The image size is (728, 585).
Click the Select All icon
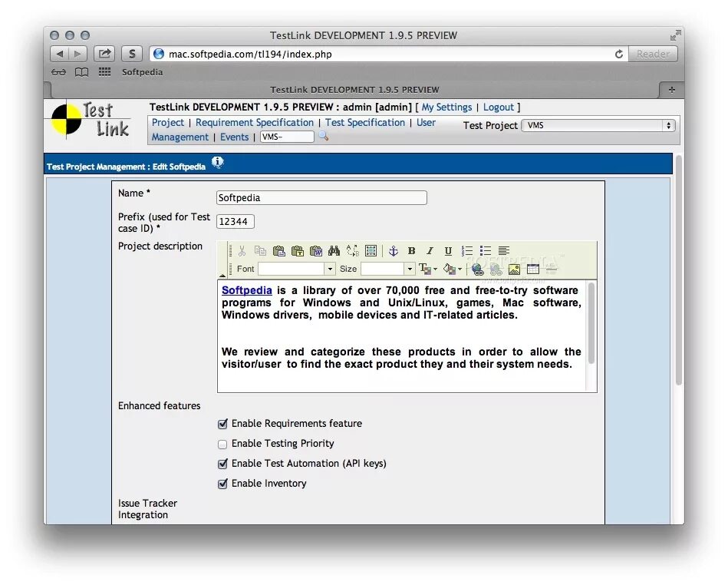[371, 251]
